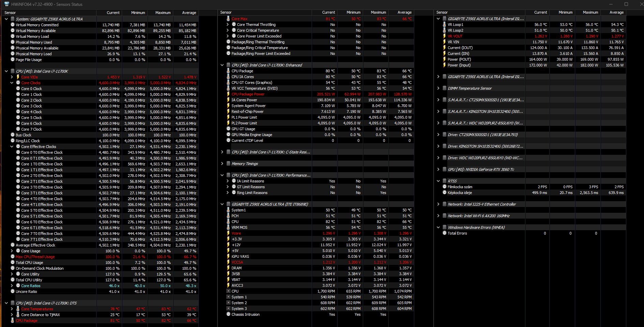Click the circle icon next to Bus Clock
Image resolution: width=644 pixels, height=327 pixels.
[x=13, y=135]
